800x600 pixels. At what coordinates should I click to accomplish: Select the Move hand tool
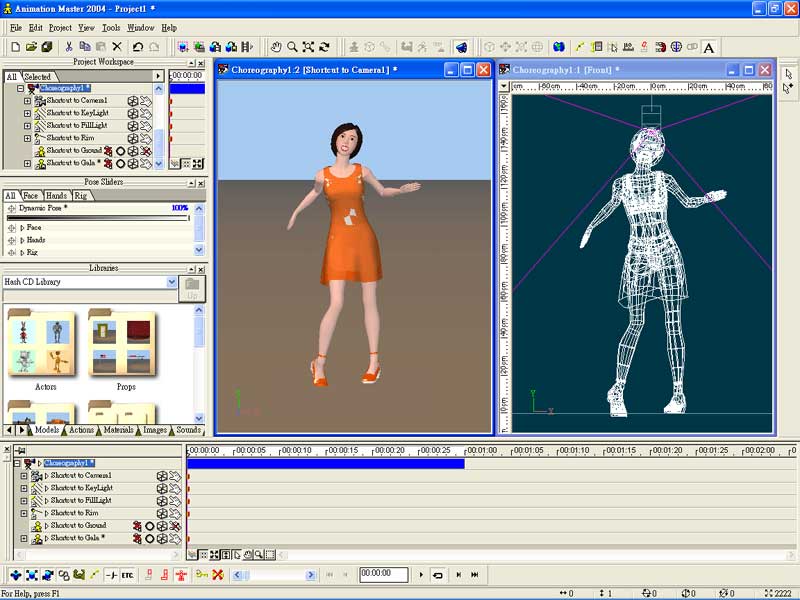tap(276, 47)
